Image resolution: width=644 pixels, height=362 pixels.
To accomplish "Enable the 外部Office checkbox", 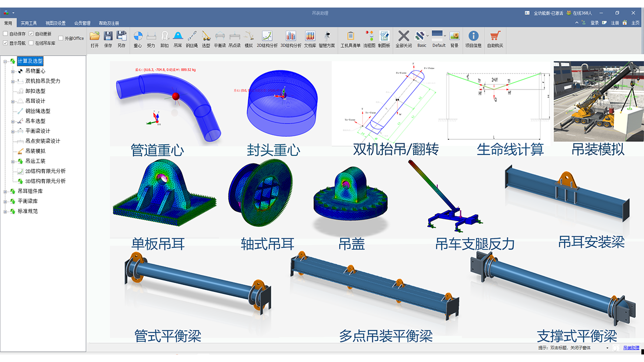I will 61,38.
